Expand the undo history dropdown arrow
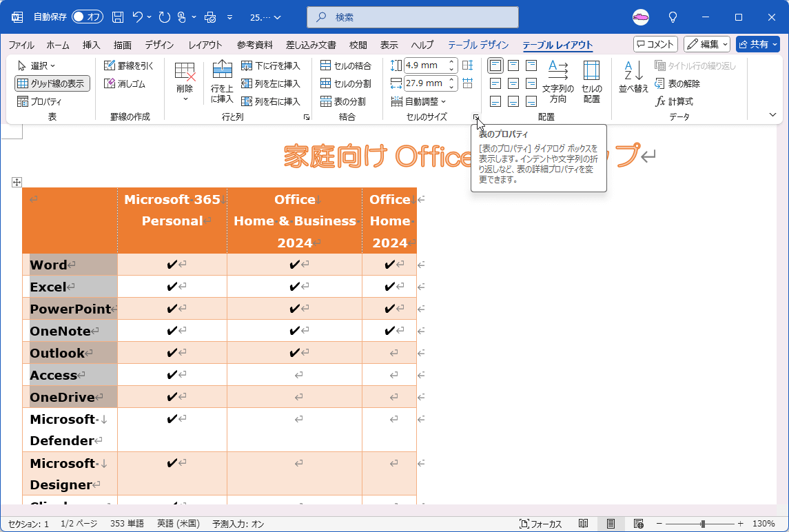The width and height of the screenshot is (789, 532). tap(150, 17)
